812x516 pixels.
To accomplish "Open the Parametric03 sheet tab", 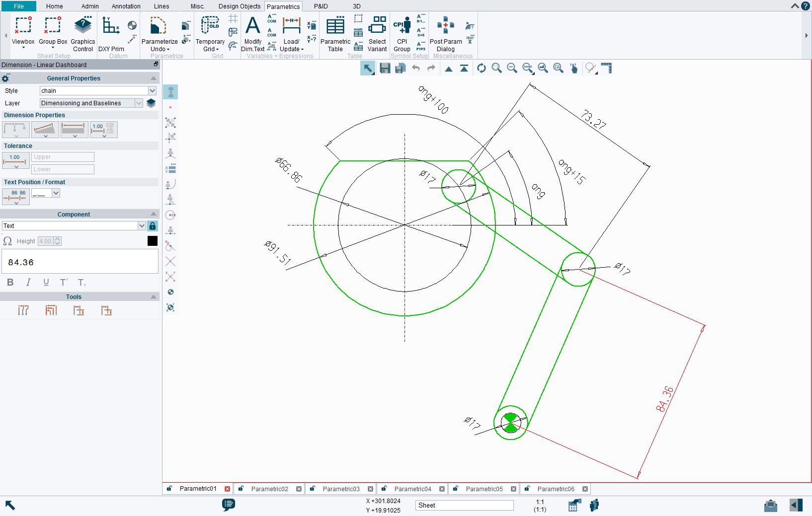I will click(341, 489).
